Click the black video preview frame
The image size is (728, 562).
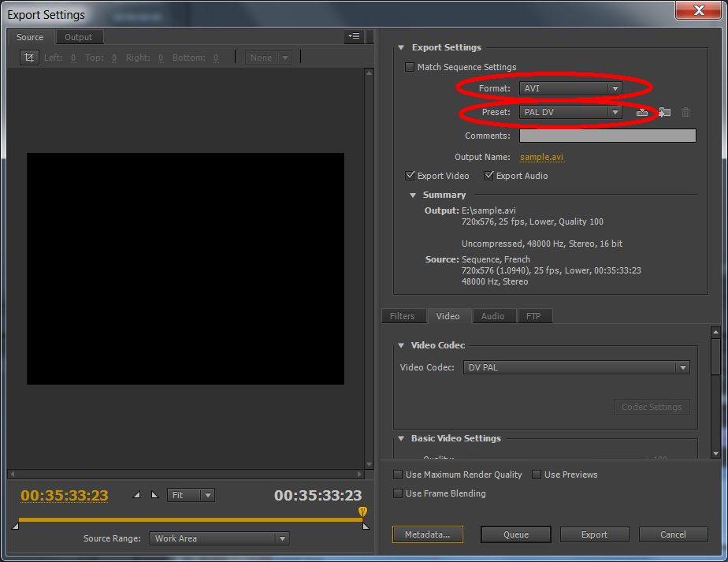click(x=185, y=269)
